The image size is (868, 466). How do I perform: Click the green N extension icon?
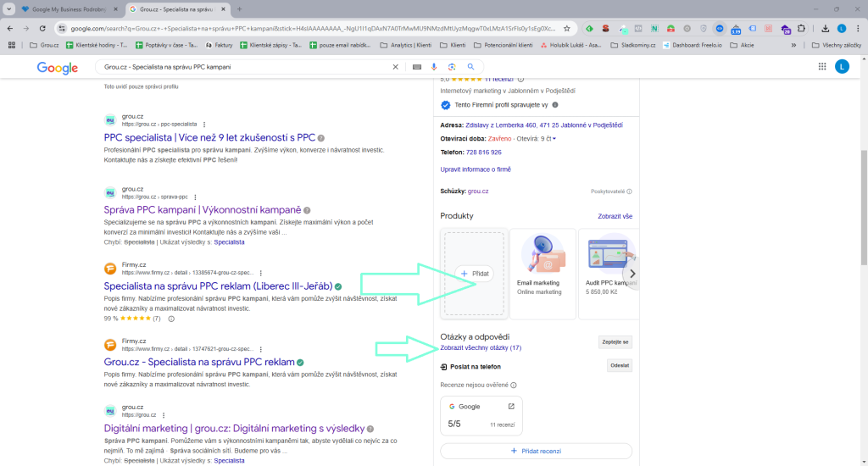click(x=654, y=28)
